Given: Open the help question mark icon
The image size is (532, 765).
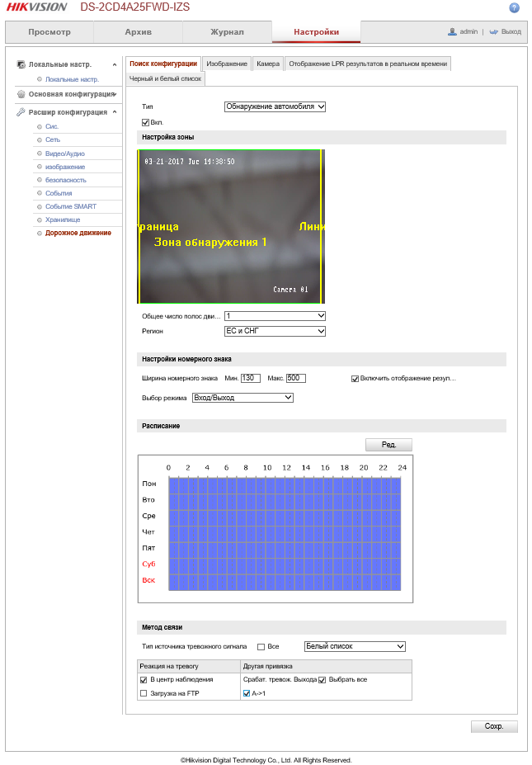Looking at the screenshot, I should pyautogui.click(x=514, y=7).
